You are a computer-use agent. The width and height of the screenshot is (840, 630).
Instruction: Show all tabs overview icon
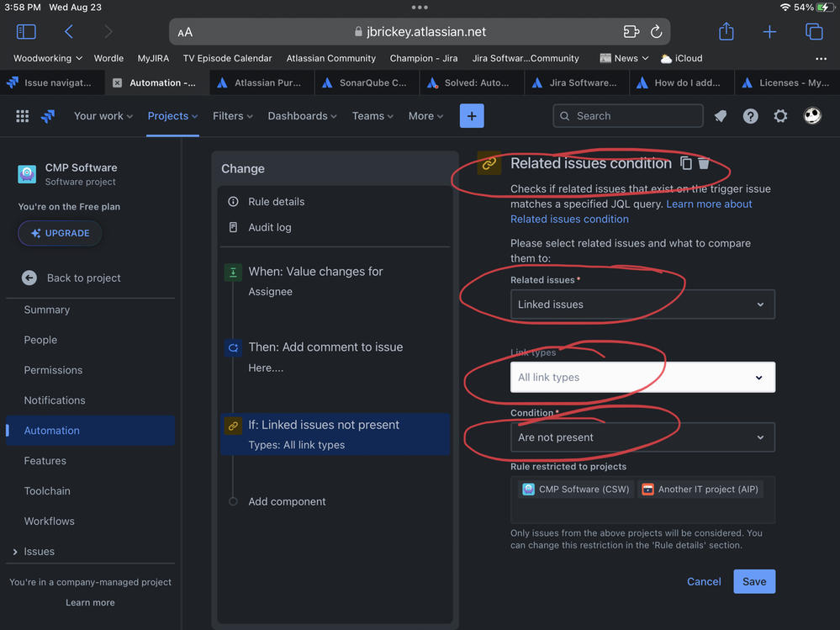point(814,32)
